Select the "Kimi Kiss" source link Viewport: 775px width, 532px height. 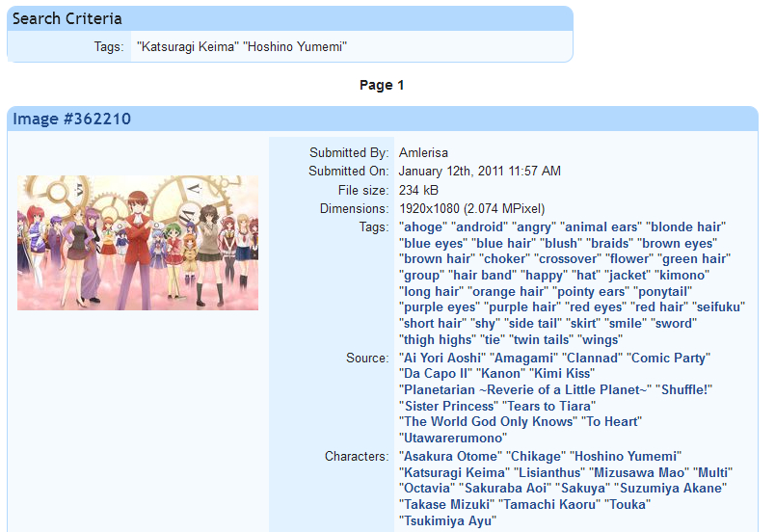coord(562,373)
